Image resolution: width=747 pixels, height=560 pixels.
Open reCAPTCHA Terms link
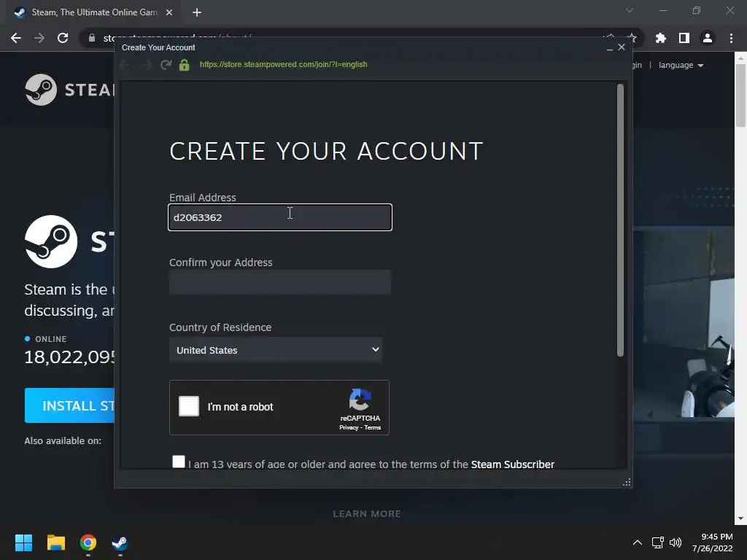(x=373, y=427)
